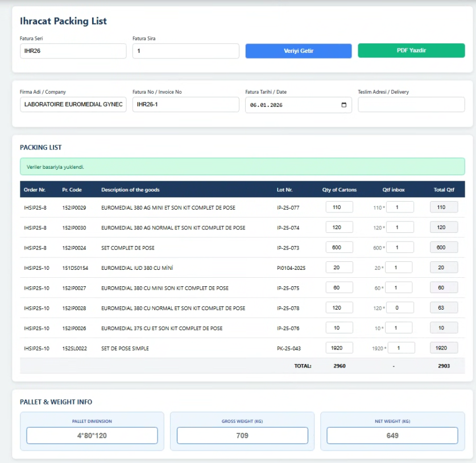Edit Qty of Cartons for lot PI0104-2025
This screenshot has height=463, width=476.
tap(339, 268)
